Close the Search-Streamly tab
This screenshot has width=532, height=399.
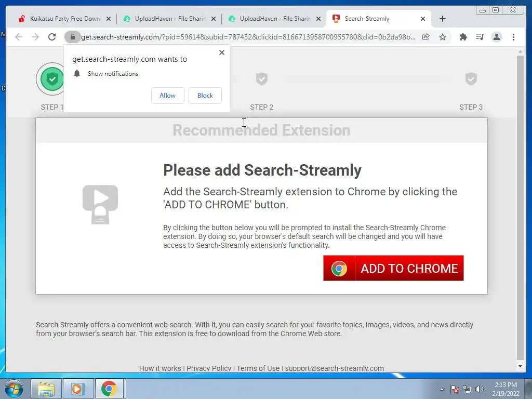click(x=423, y=19)
